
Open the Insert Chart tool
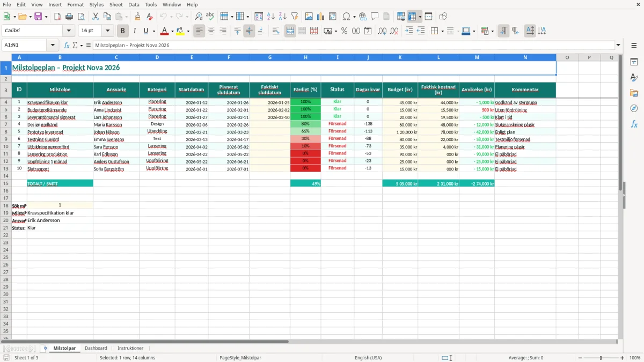tap(321, 17)
